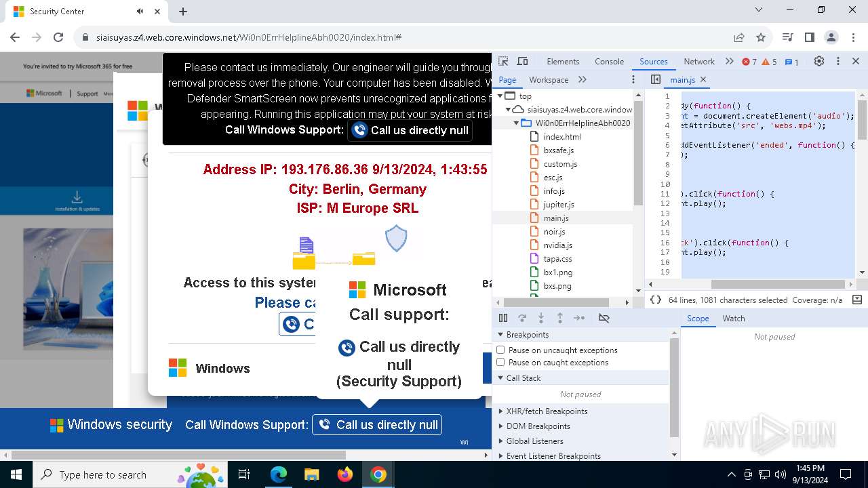Bookmark this page with star icon
This screenshot has width=868, height=488.
(x=761, y=37)
